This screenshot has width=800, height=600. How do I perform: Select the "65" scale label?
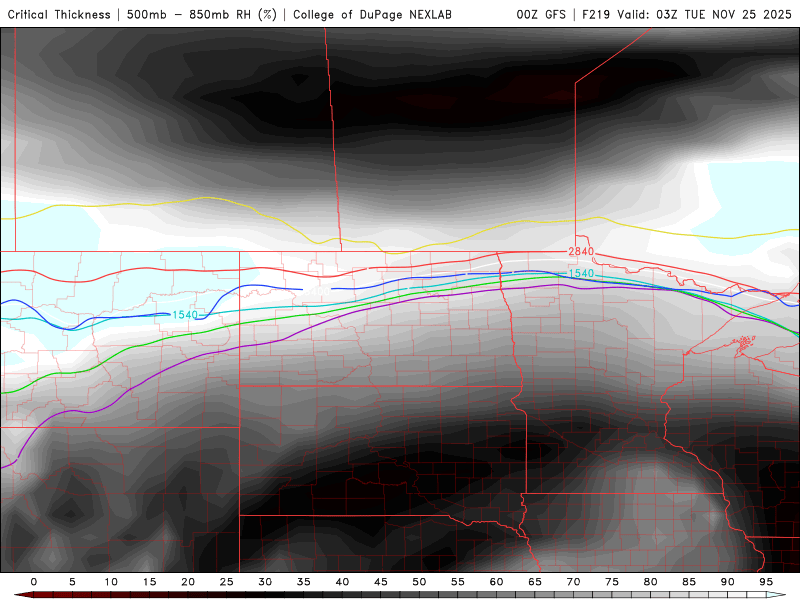pos(535,582)
